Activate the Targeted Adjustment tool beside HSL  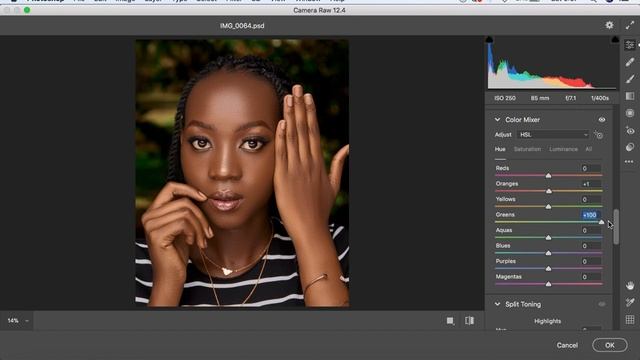(x=599, y=135)
